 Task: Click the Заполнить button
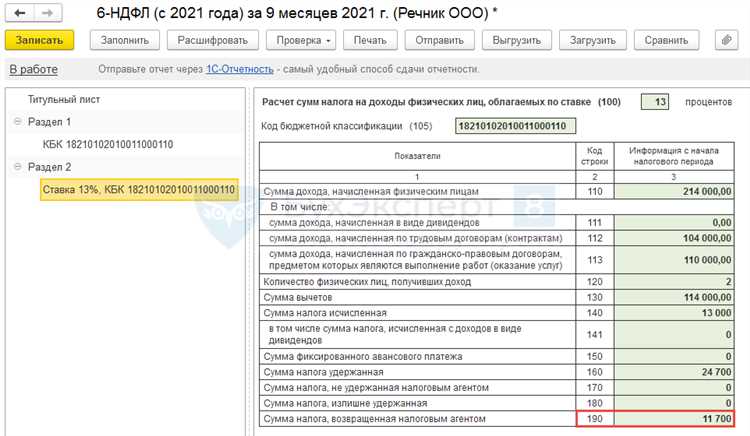[124, 40]
